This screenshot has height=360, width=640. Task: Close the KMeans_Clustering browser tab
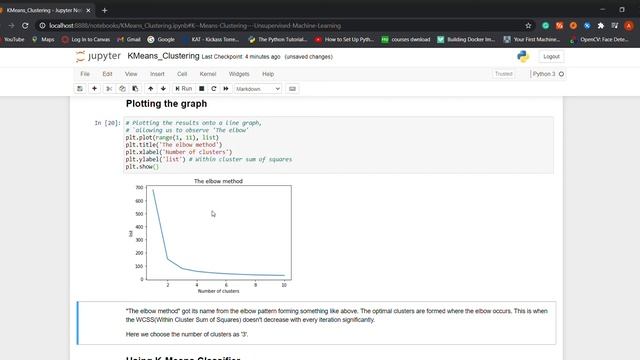(x=88, y=10)
